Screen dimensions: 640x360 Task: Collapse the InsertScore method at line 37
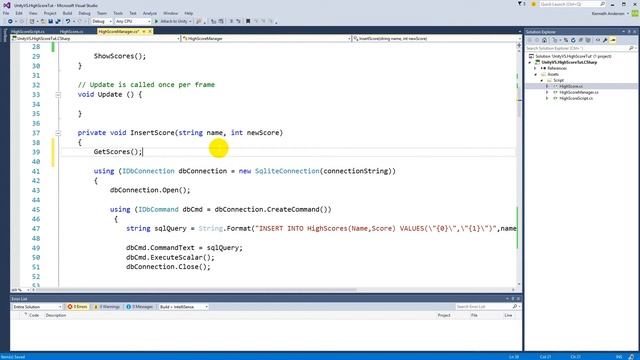[x=58, y=133]
